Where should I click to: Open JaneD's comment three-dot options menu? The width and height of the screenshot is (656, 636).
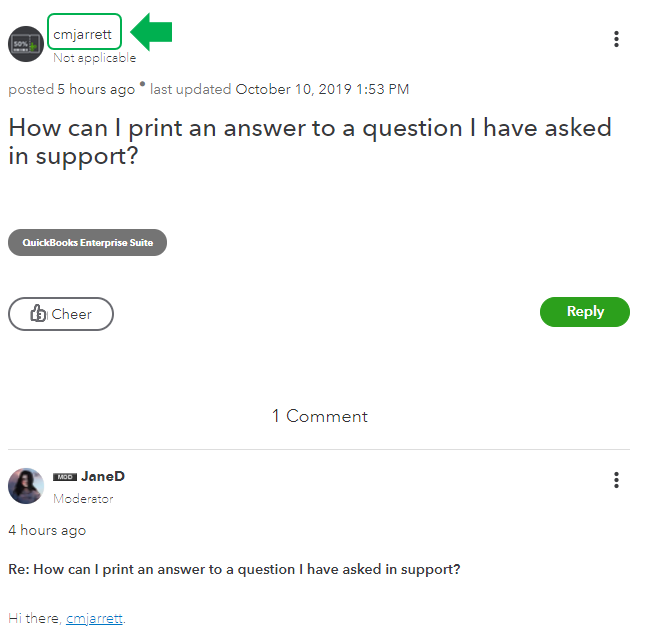[616, 480]
